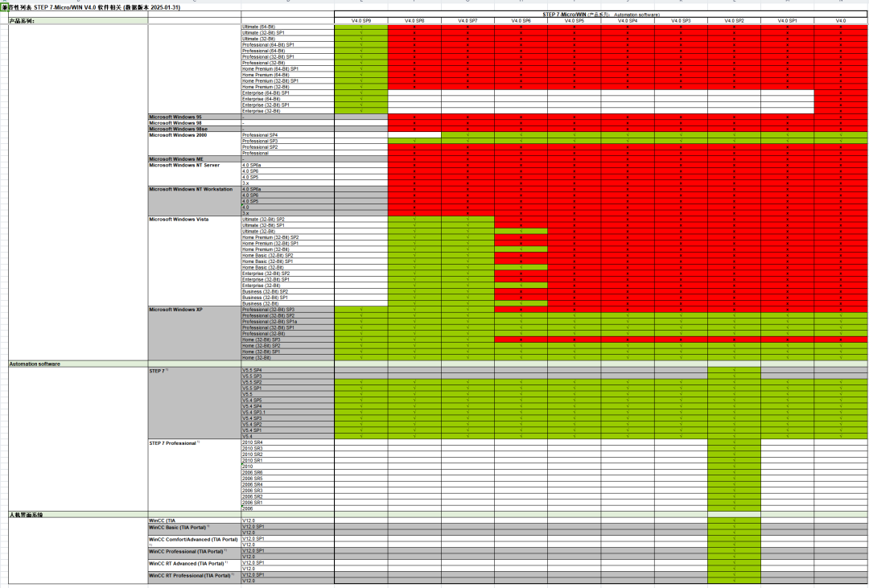Select the V4.0 SP6 column header
The image size is (869, 588).
click(x=521, y=20)
